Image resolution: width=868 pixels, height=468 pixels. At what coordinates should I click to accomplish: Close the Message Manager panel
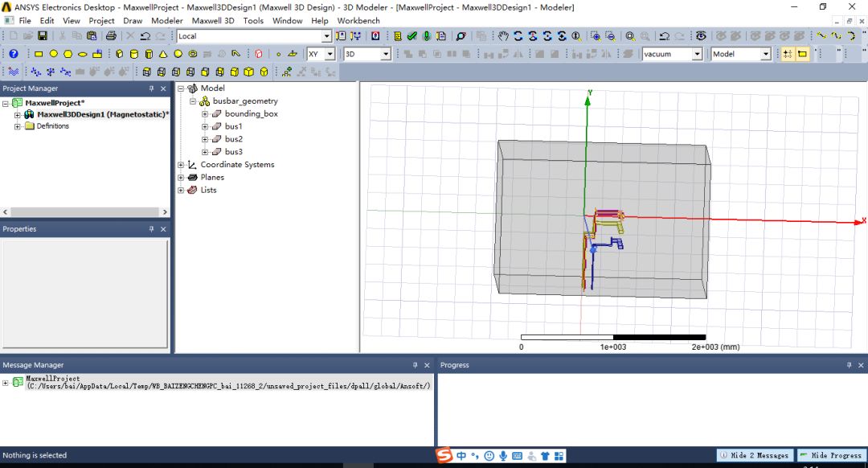pyautogui.click(x=427, y=365)
